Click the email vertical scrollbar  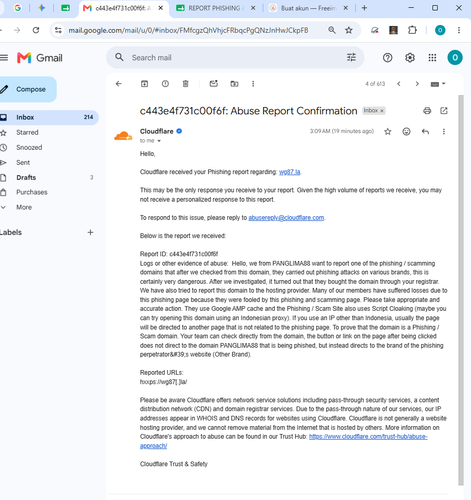coord(461,290)
